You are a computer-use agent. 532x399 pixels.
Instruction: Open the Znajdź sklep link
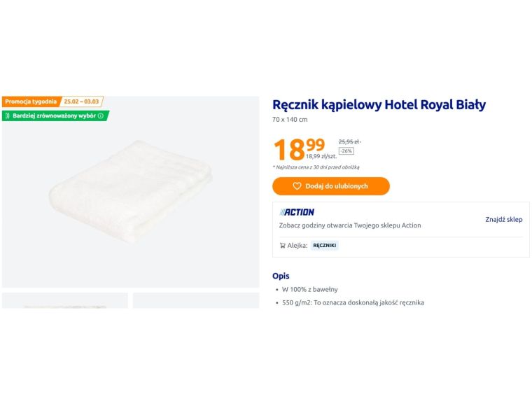[x=504, y=219]
